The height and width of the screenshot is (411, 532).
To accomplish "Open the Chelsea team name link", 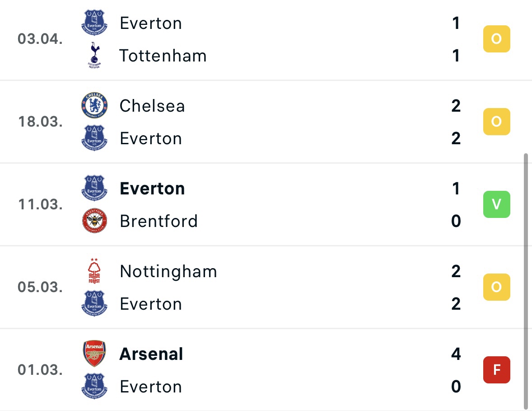I will (152, 106).
